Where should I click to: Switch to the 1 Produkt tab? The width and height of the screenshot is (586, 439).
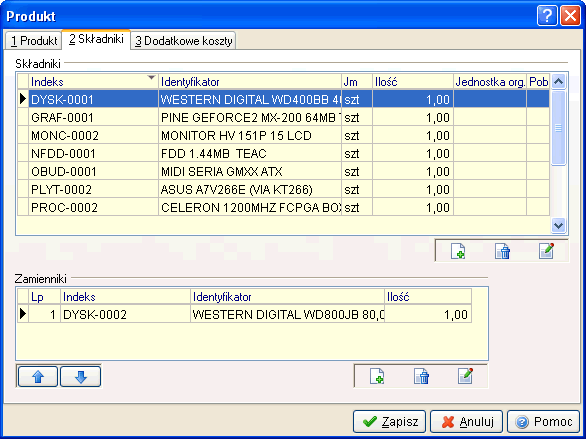(33, 40)
